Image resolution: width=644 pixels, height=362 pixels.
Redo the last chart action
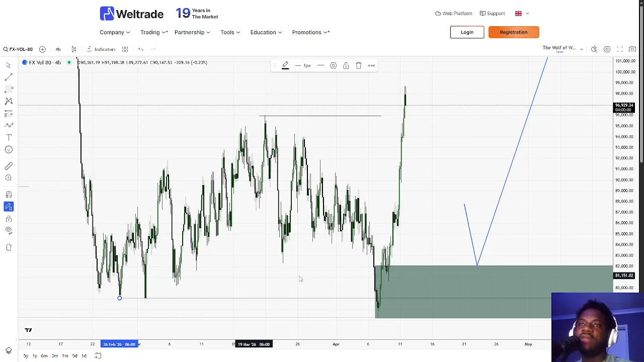153,49
